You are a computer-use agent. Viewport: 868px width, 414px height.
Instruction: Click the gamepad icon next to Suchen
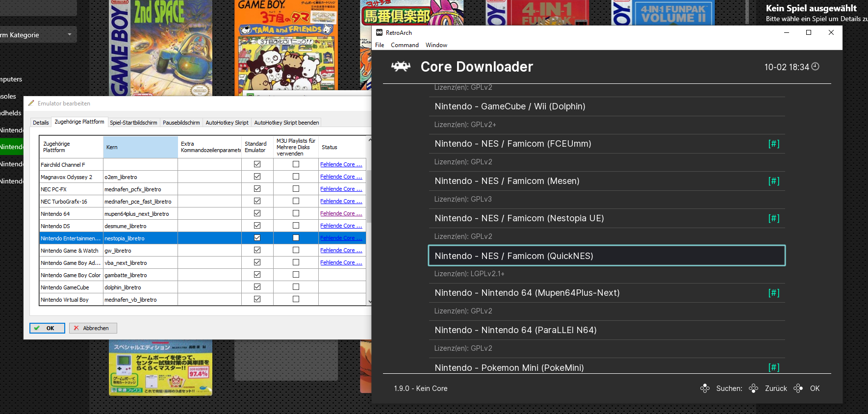click(x=705, y=388)
